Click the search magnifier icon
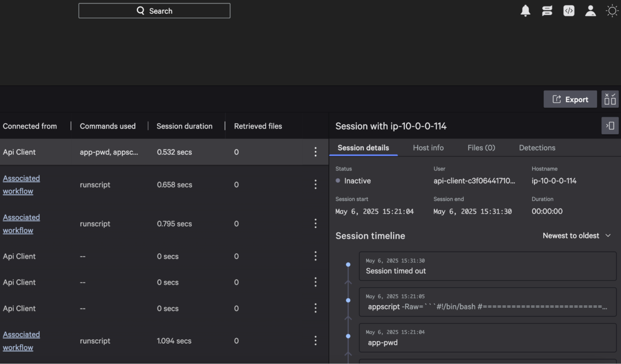Screen dimensions: 621x364 click(x=140, y=10)
